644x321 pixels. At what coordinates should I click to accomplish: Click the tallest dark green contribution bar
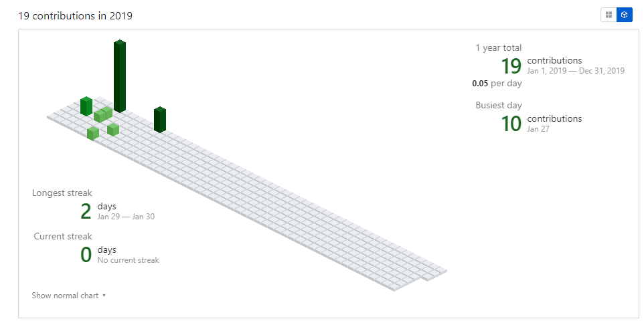click(120, 76)
